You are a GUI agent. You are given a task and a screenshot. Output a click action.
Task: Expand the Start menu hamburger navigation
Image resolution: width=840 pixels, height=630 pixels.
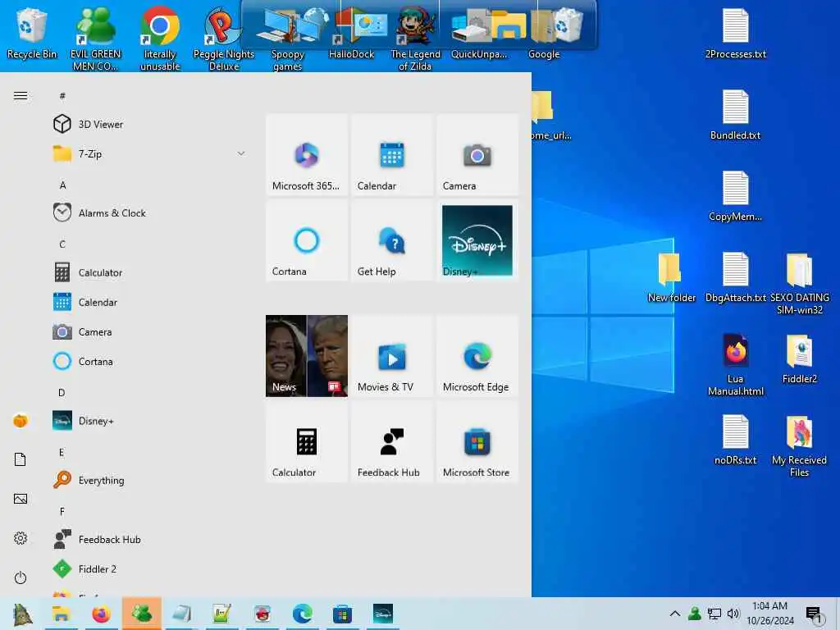21,96
